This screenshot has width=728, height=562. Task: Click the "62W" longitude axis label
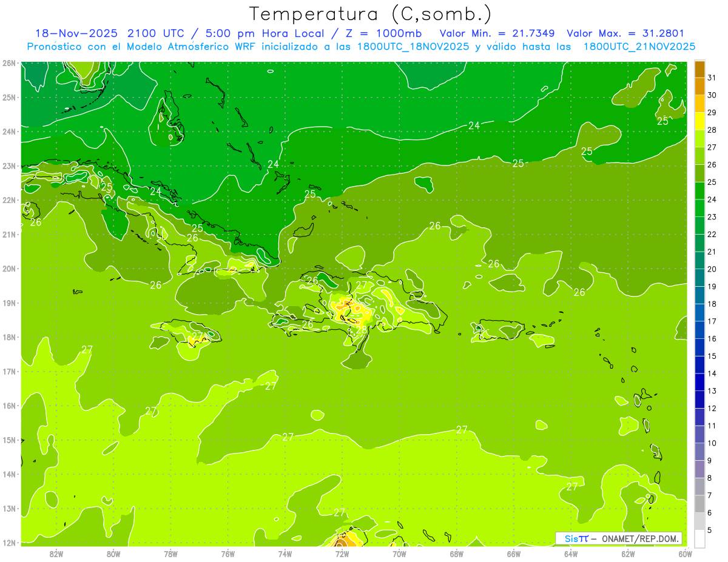[x=628, y=553]
